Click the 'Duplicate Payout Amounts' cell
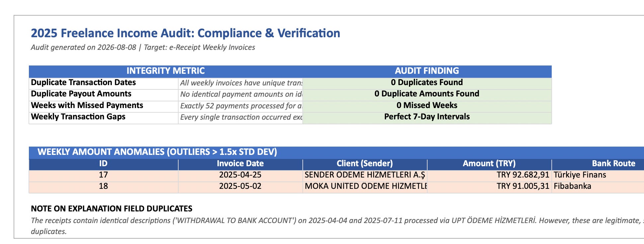 104,95
